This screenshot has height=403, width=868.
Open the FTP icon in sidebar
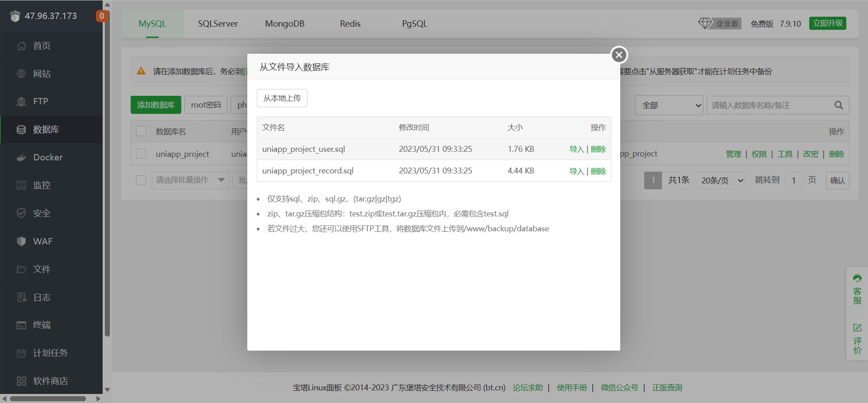pyautogui.click(x=21, y=102)
